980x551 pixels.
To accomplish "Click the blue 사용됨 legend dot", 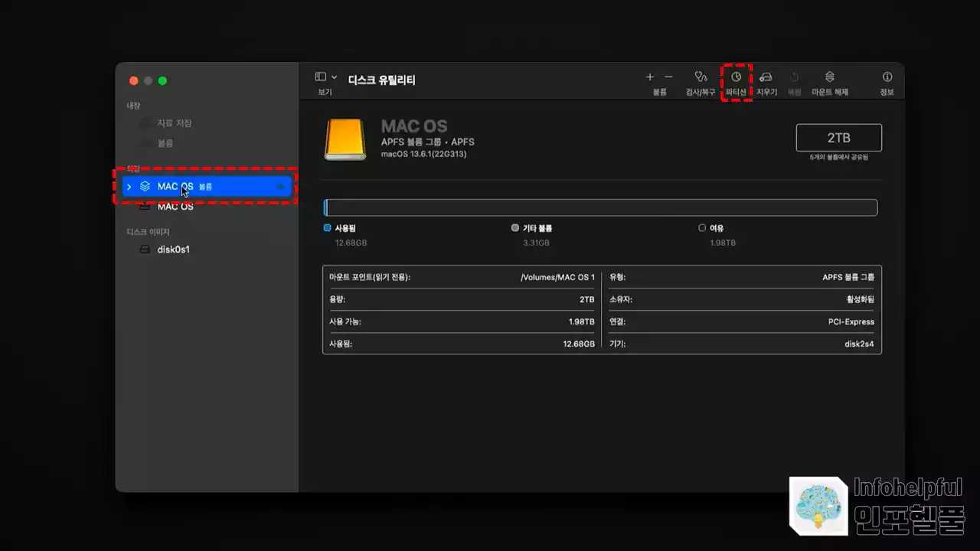I will click(327, 228).
